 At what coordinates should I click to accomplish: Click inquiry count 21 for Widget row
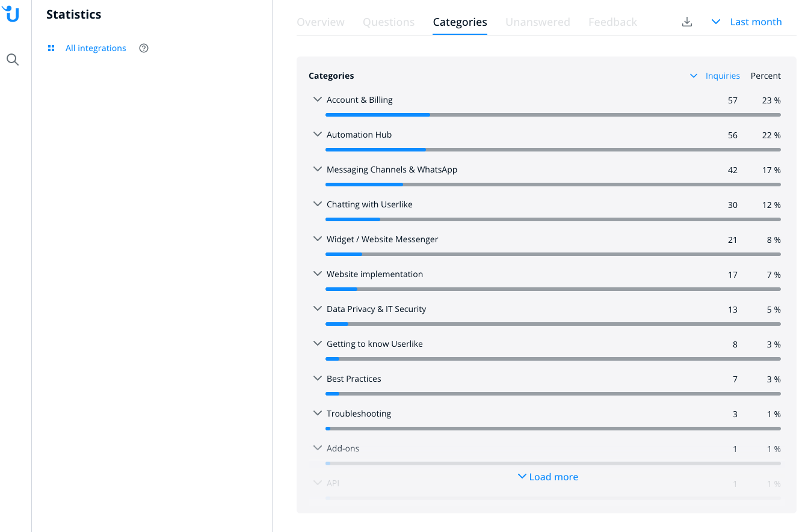(x=732, y=240)
